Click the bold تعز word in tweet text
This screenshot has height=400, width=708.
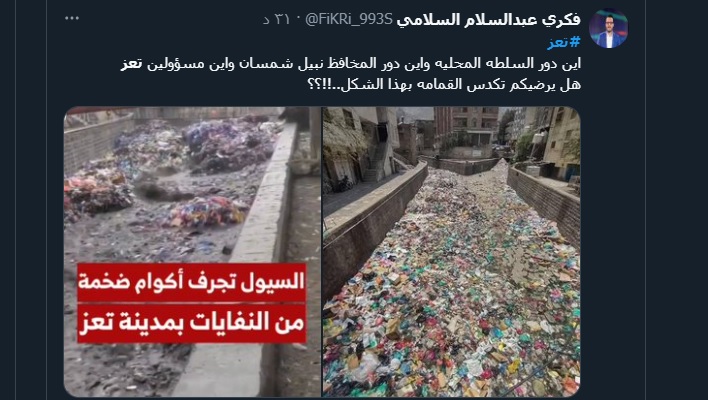coord(131,64)
